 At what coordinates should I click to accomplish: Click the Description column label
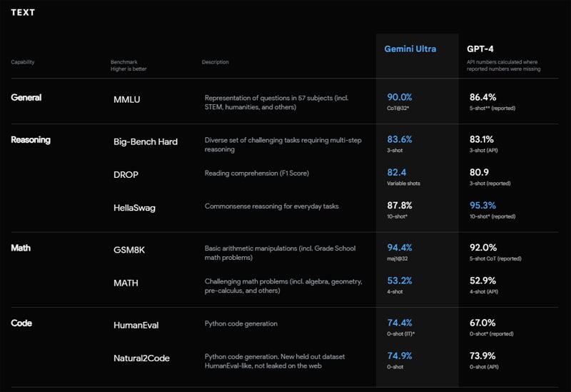coord(216,62)
